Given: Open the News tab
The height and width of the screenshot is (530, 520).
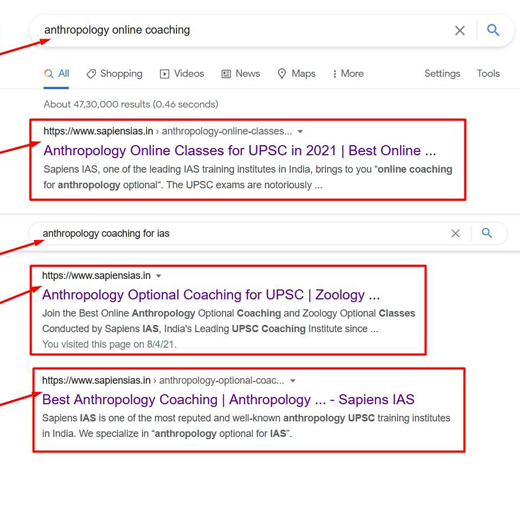Looking at the screenshot, I should [x=240, y=74].
